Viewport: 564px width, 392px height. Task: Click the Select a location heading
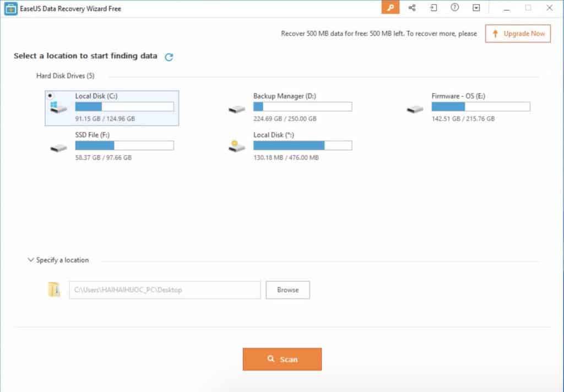[x=85, y=56]
